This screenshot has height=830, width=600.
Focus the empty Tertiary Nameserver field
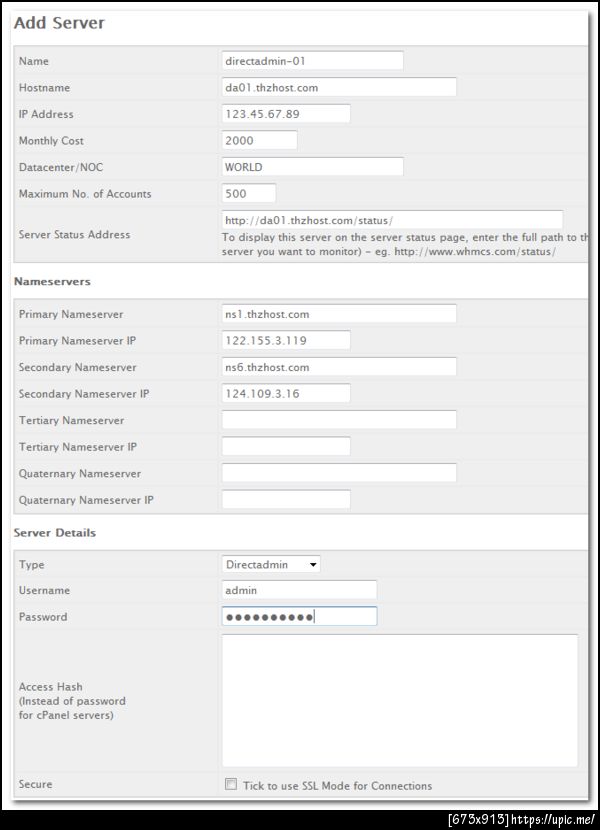[339, 420]
